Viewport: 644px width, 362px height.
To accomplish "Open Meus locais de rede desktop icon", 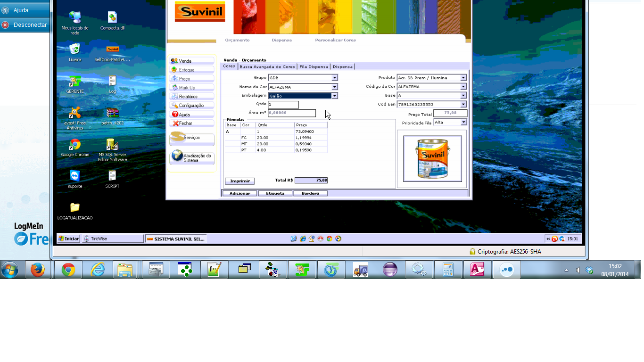I will point(75,23).
